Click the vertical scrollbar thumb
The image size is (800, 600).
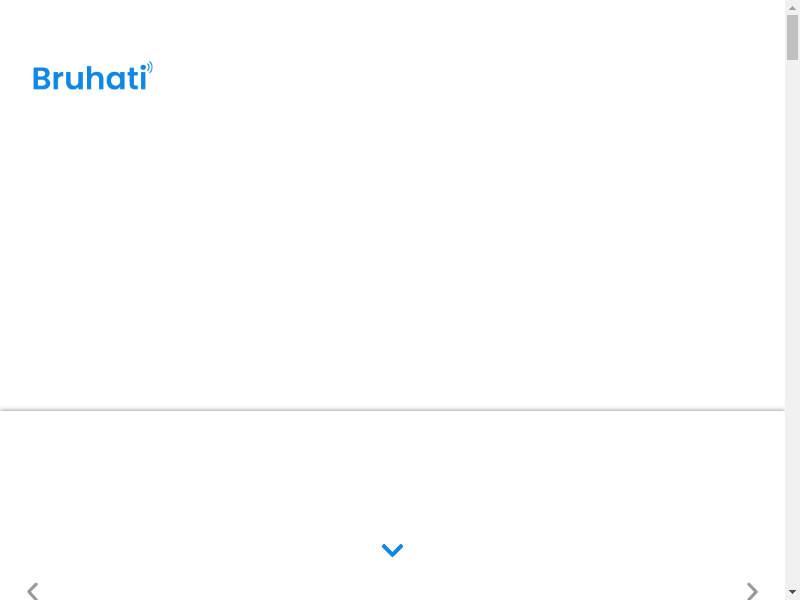pyautogui.click(x=792, y=38)
